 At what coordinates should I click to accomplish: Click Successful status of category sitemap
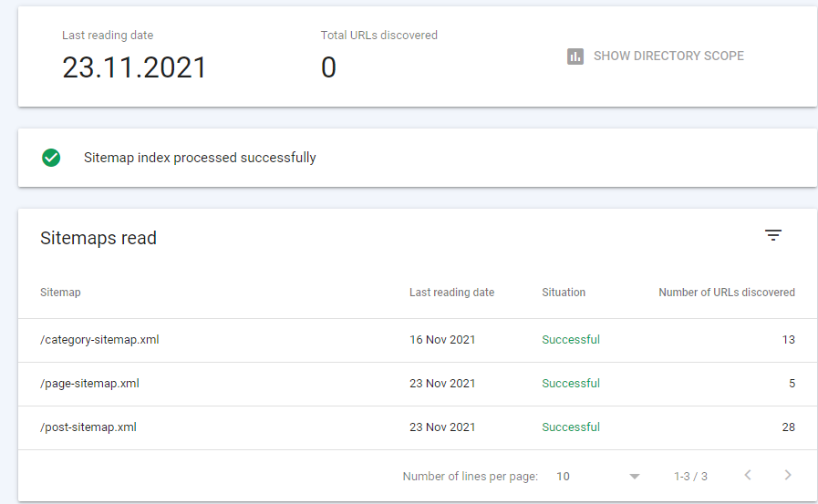point(571,340)
